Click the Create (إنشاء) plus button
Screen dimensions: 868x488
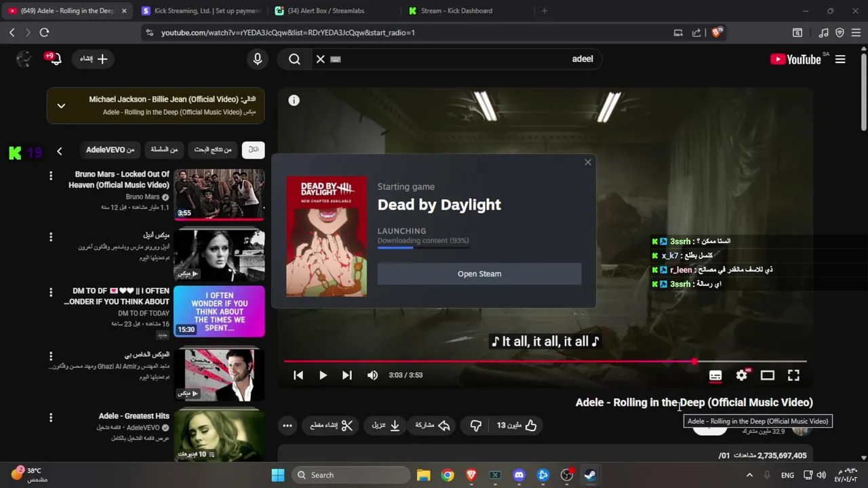click(94, 59)
